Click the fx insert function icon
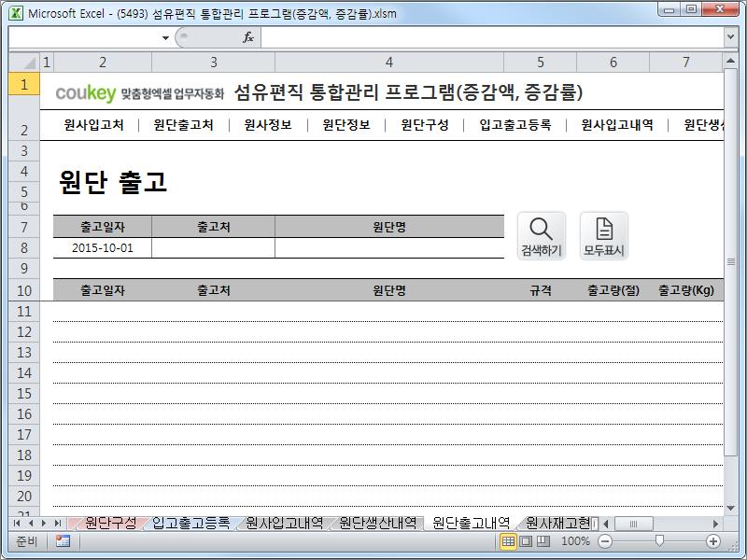 (248, 37)
